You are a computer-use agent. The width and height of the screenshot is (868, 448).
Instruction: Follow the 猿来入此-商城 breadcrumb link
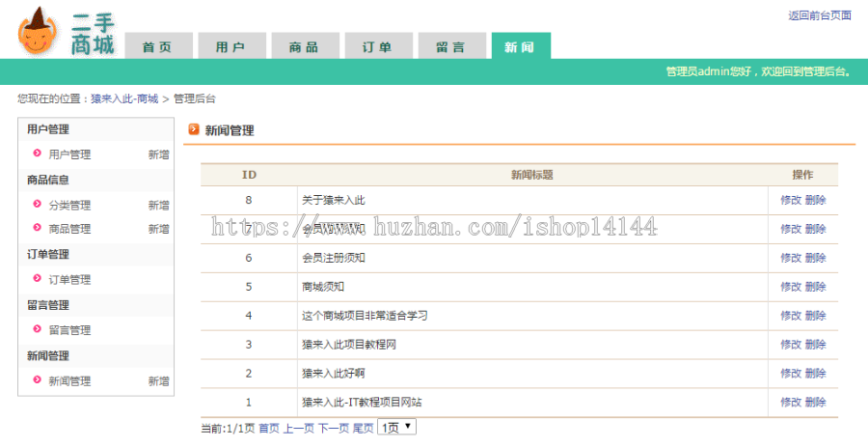pyautogui.click(x=124, y=98)
